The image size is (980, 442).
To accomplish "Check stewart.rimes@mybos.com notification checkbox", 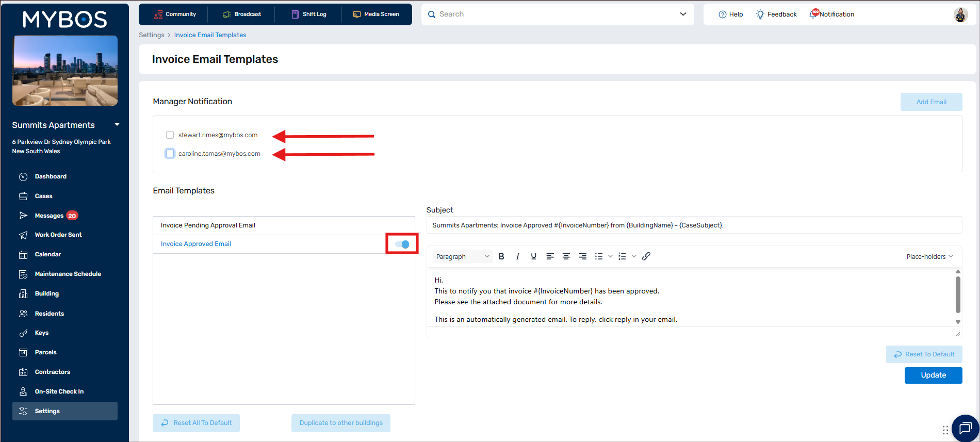I will click(x=170, y=135).
